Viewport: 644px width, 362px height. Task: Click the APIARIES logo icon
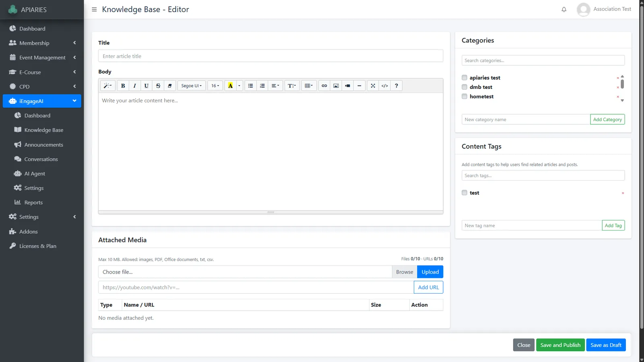(x=13, y=9)
